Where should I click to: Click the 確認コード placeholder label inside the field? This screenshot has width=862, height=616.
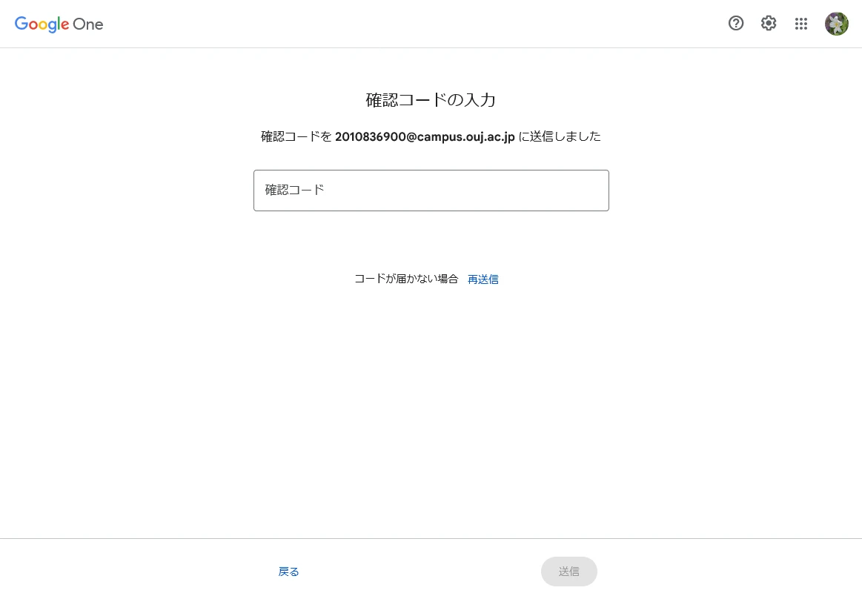coord(295,190)
